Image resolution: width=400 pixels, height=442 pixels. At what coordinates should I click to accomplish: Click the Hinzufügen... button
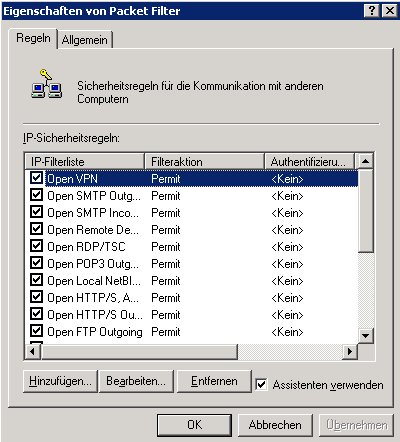(x=60, y=381)
